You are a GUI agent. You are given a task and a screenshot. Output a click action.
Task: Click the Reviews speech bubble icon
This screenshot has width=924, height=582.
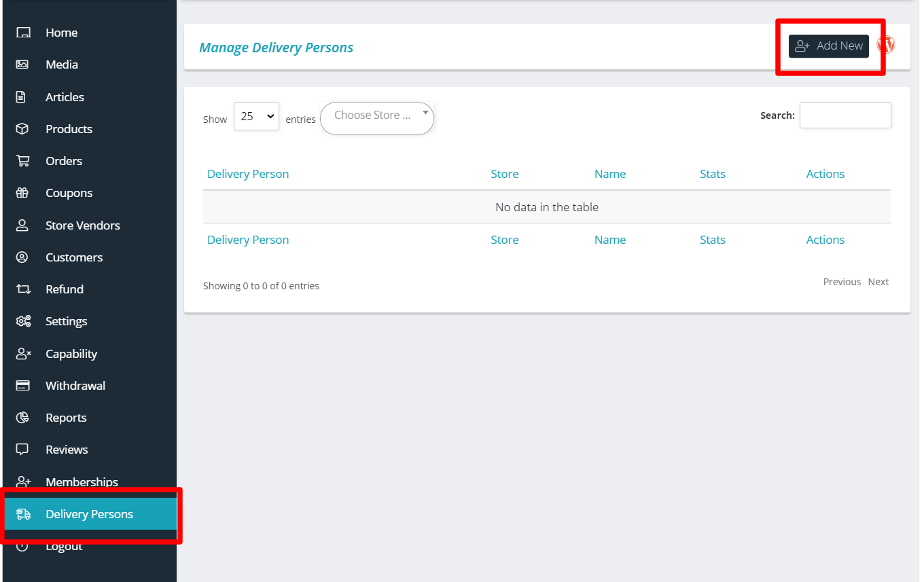pyautogui.click(x=22, y=450)
